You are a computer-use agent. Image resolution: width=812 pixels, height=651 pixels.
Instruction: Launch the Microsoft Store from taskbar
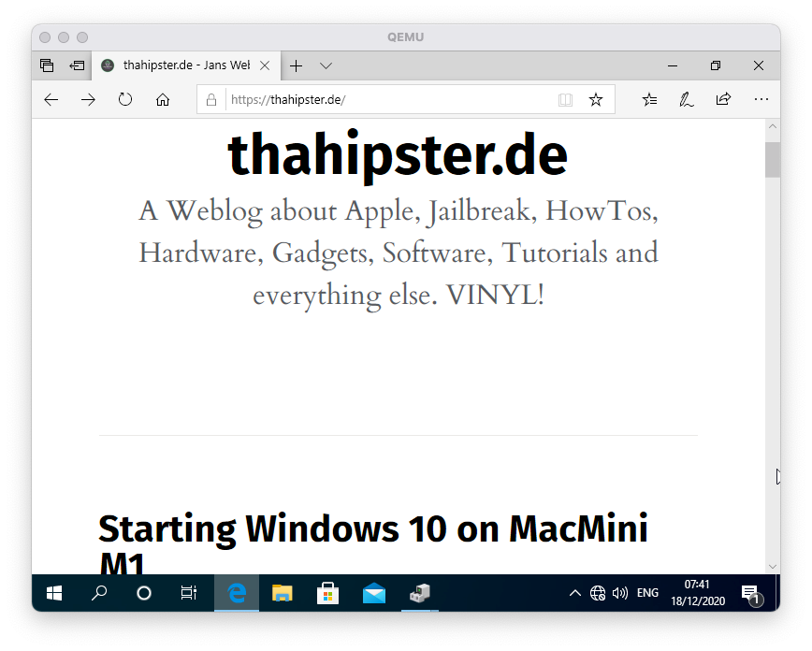point(327,592)
